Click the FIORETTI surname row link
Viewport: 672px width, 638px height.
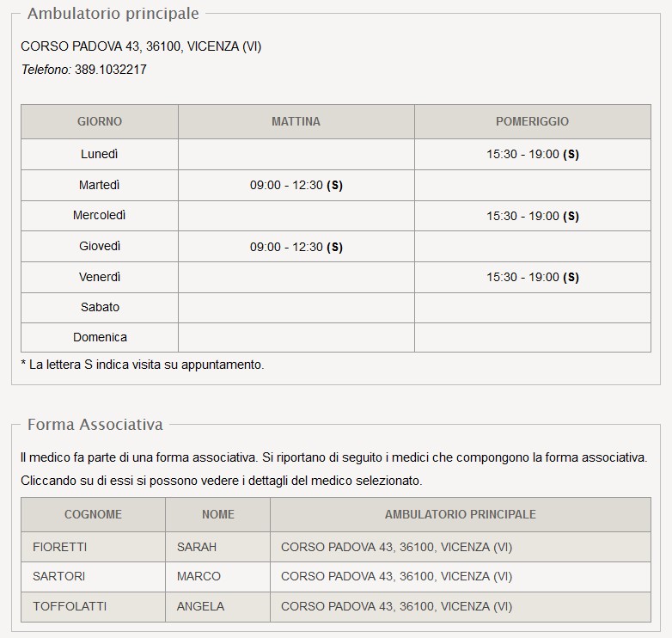click(x=60, y=547)
